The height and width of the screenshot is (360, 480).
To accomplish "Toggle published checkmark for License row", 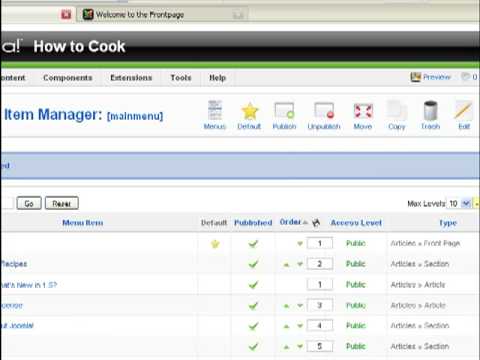I will point(253,305).
